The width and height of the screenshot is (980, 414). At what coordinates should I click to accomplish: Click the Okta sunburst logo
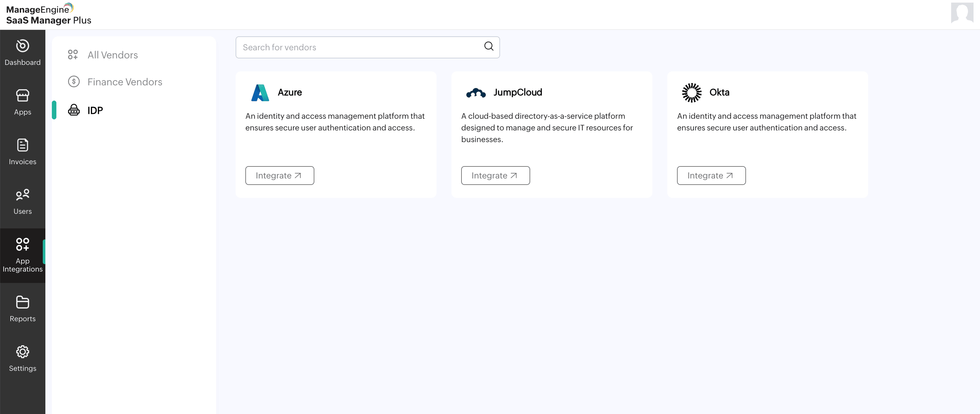pos(692,92)
